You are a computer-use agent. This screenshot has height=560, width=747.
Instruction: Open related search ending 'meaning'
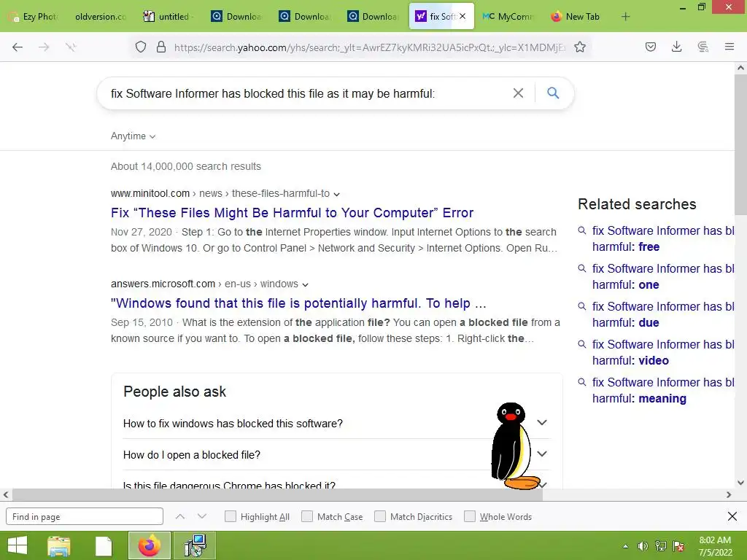pos(662,391)
